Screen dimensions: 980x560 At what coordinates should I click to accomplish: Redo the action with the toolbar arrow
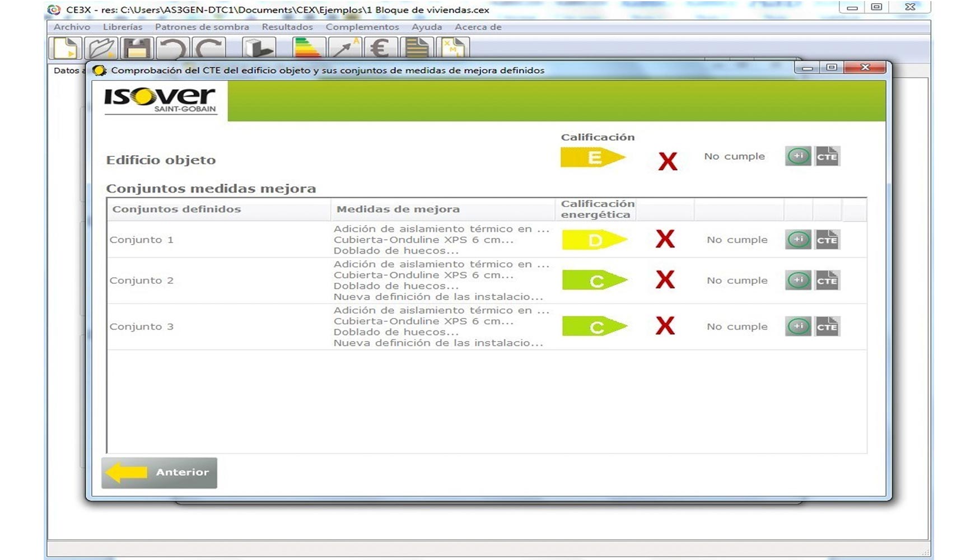click(208, 48)
